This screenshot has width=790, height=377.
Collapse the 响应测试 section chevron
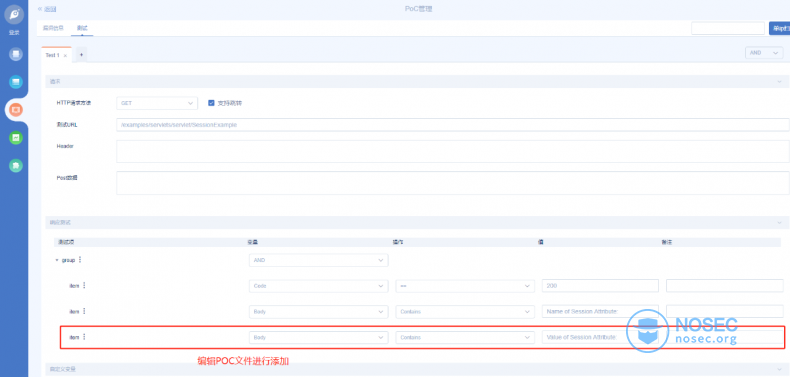[x=779, y=222]
